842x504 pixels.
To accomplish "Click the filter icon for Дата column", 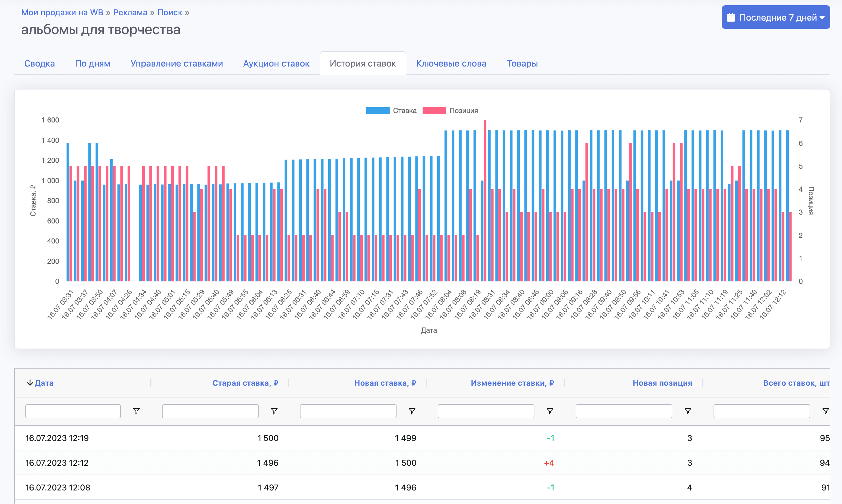I will click(x=136, y=411).
